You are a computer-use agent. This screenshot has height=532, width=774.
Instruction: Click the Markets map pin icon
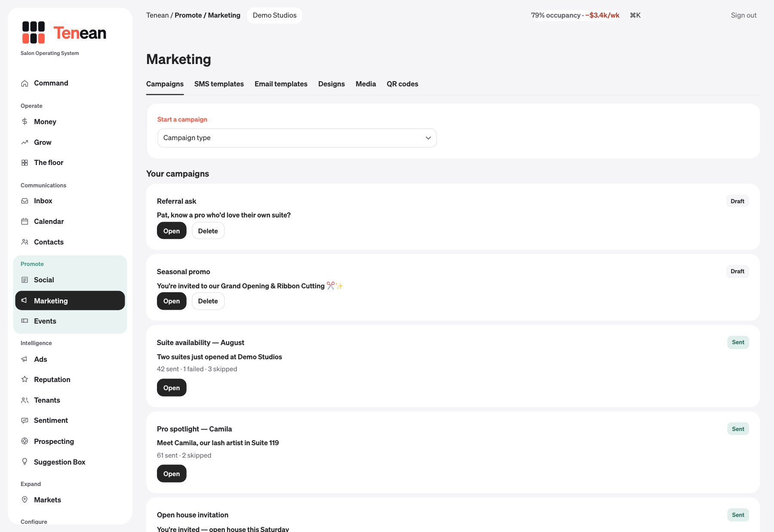click(x=25, y=500)
